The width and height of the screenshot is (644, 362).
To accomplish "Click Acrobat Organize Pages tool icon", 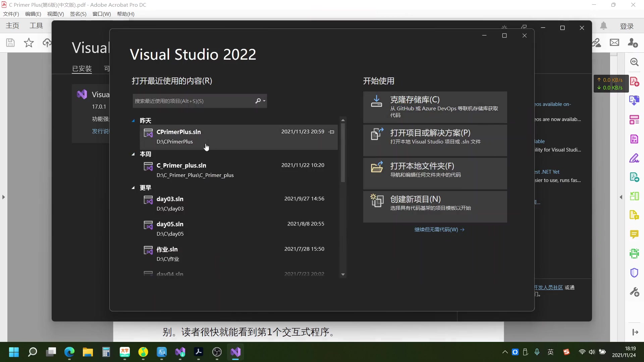I will [x=634, y=120].
